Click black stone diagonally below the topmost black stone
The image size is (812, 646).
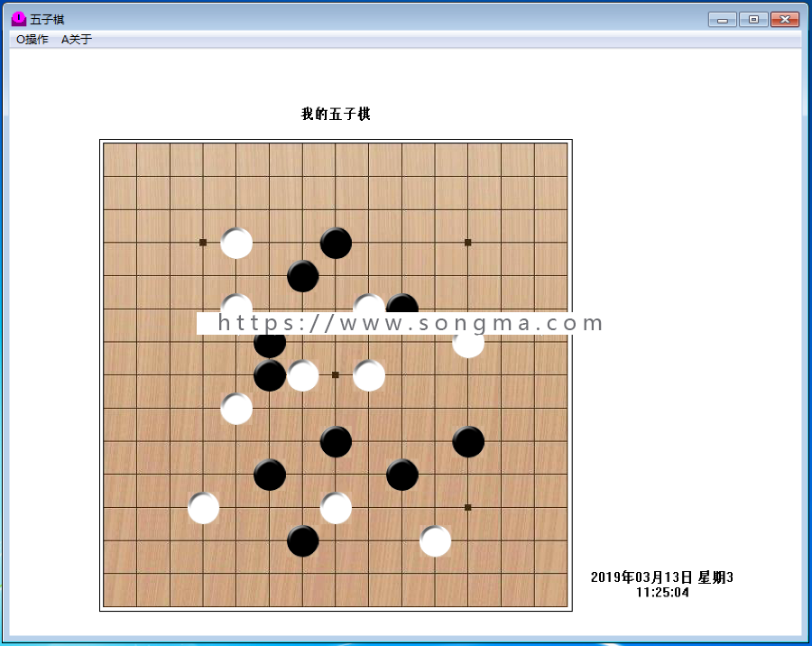[303, 276]
